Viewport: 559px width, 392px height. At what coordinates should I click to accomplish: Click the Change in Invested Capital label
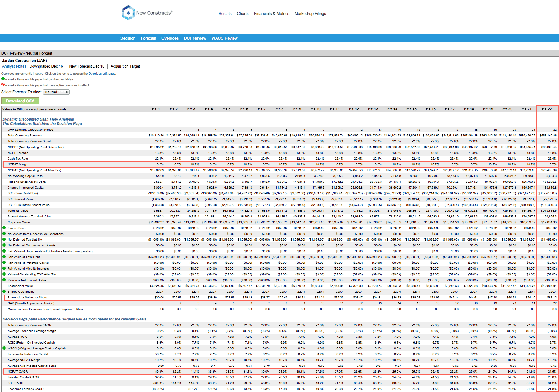[x=26, y=187]
